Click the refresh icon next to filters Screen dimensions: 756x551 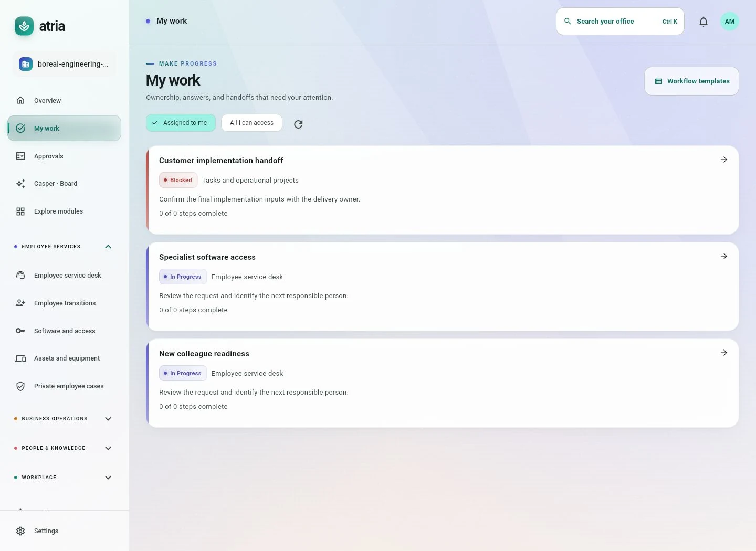(298, 124)
